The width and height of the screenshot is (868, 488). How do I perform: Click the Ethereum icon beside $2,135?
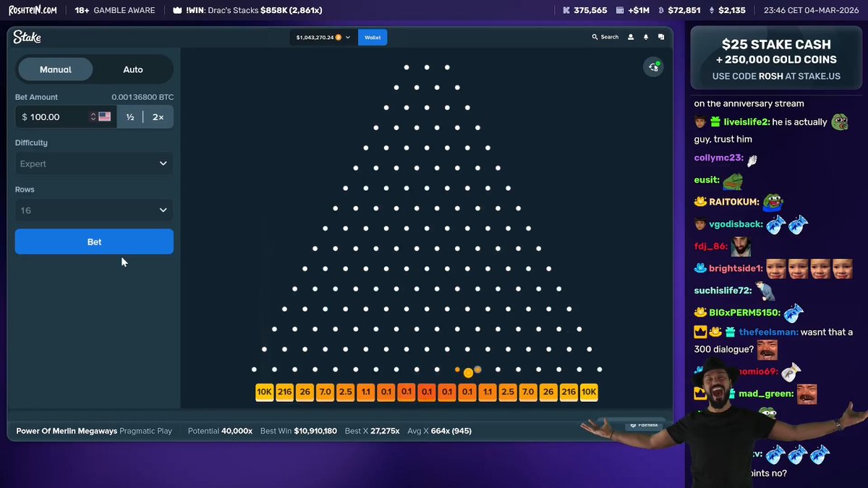click(712, 10)
